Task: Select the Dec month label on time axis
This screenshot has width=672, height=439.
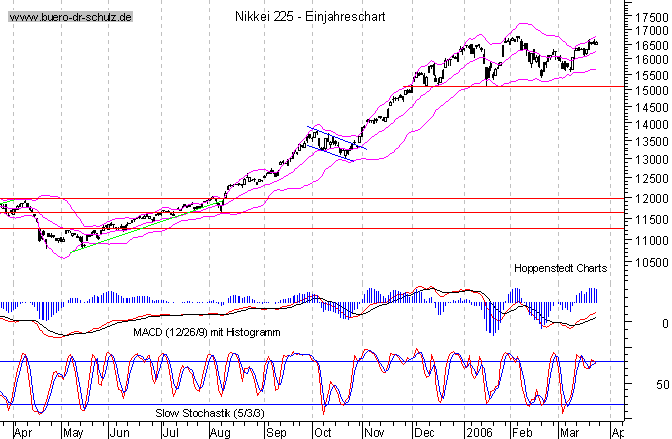Action: [424, 431]
